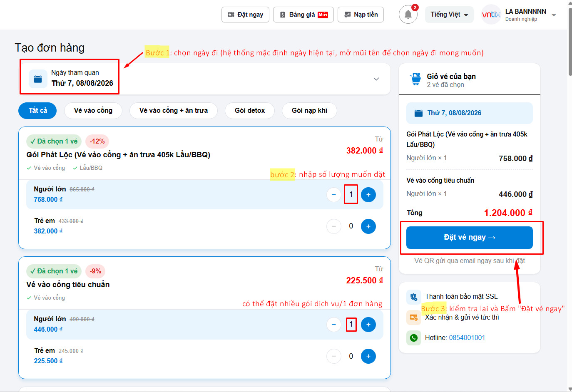Decrease Người lớn quantity for Vé vào cổng tiêu chuẩn
This screenshot has height=392, width=572.
point(334,325)
